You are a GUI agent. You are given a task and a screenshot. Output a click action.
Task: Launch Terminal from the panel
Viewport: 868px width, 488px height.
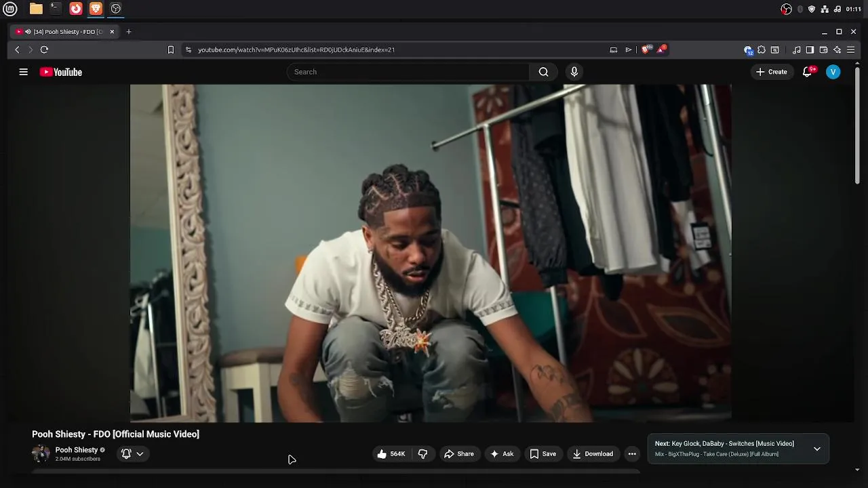(56, 9)
